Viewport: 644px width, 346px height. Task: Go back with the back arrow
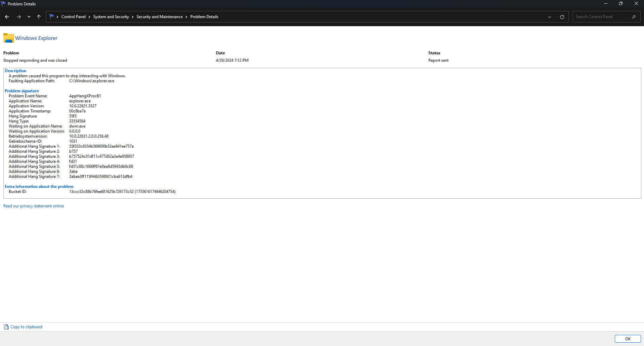coord(7,17)
